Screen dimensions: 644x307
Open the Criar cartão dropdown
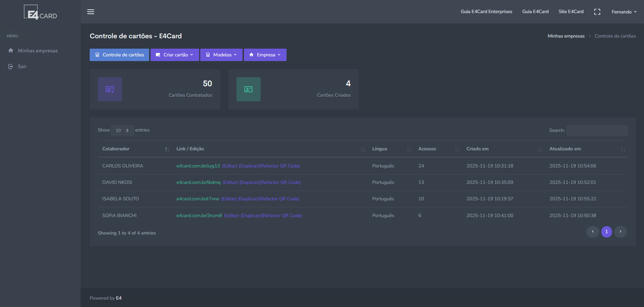click(x=175, y=55)
